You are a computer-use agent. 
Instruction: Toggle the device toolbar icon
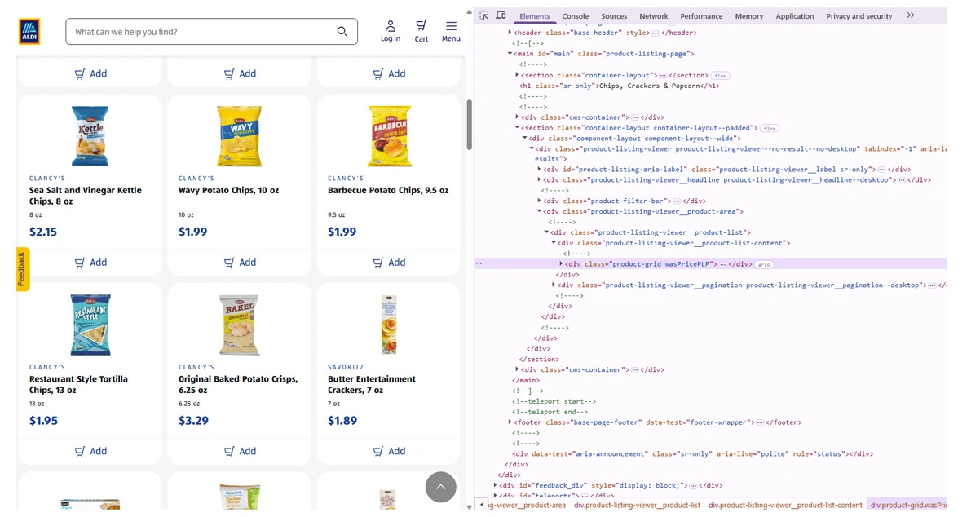501,15
